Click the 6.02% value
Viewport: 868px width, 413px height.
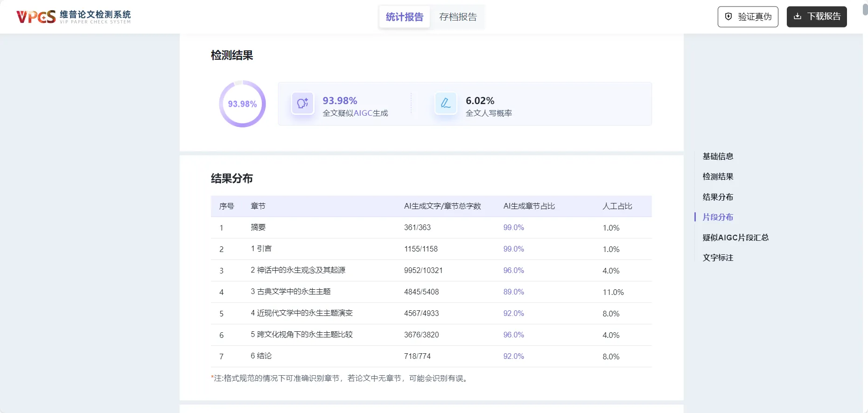480,100
